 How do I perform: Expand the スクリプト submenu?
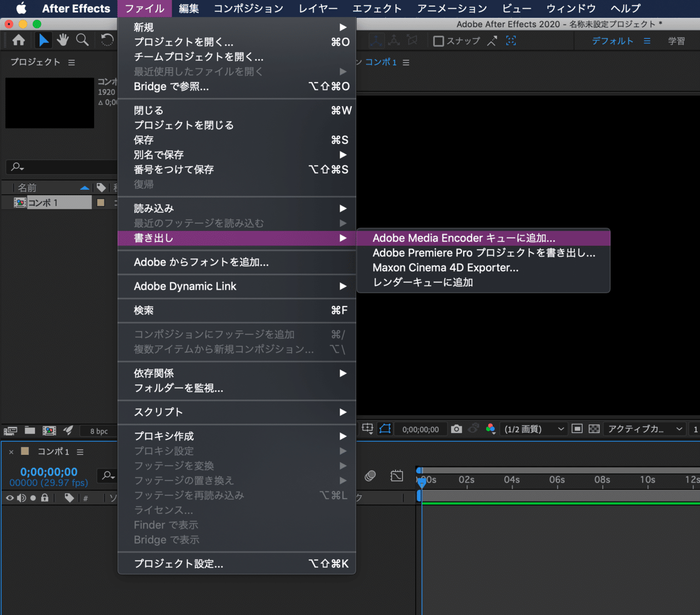pyautogui.click(x=237, y=412)
